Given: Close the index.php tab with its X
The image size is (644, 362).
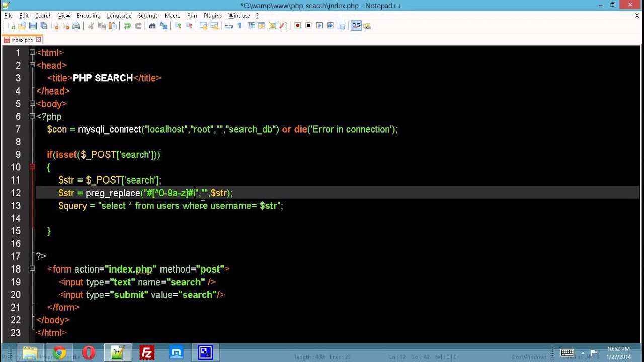Looking at the screenshot, I should pyautogui.click(x=38, y=40).
